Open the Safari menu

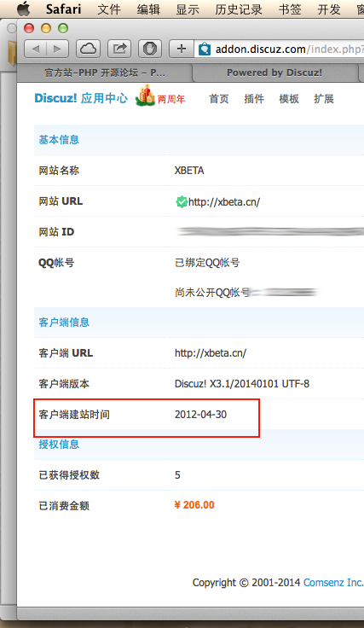(x=63, y=9)
